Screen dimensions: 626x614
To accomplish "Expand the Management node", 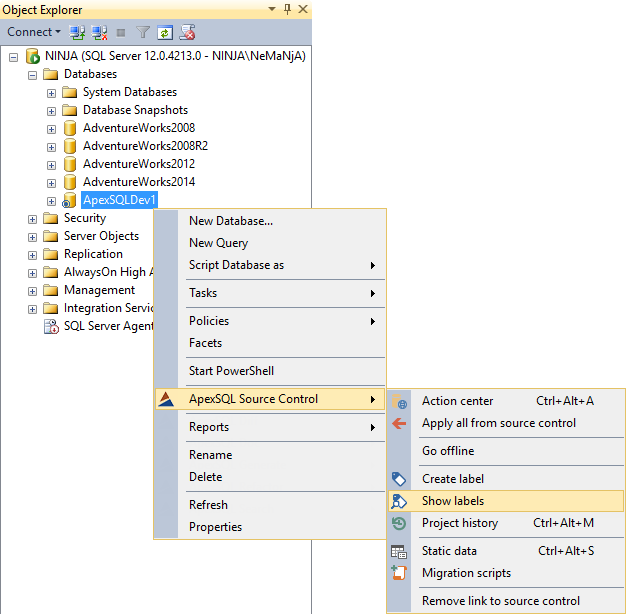I will click(32, 291).
